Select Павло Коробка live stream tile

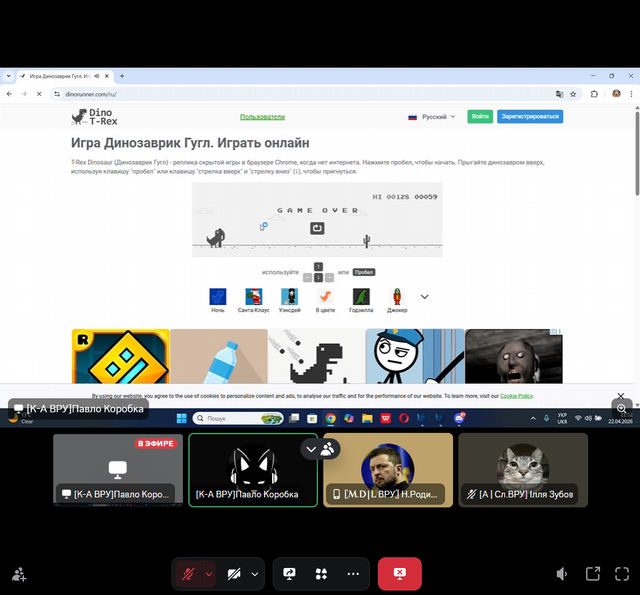[118, 470]
